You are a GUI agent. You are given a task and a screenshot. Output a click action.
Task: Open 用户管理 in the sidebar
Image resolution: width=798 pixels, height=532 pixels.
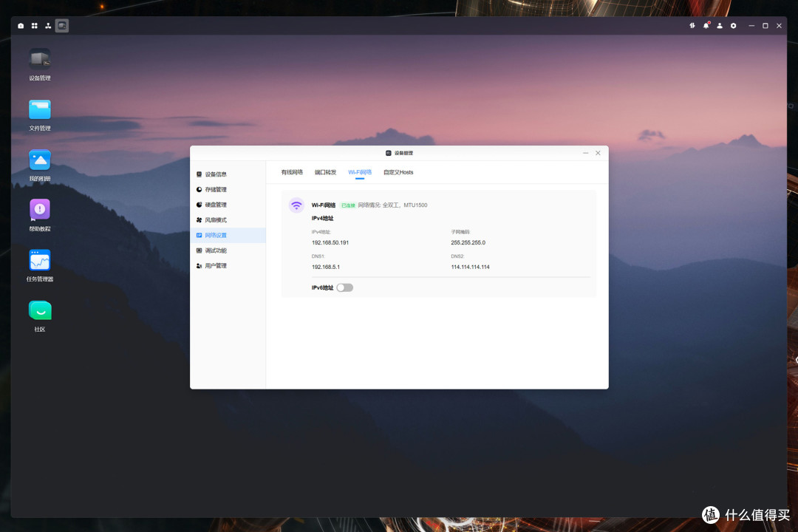click(x=228, y=266)
